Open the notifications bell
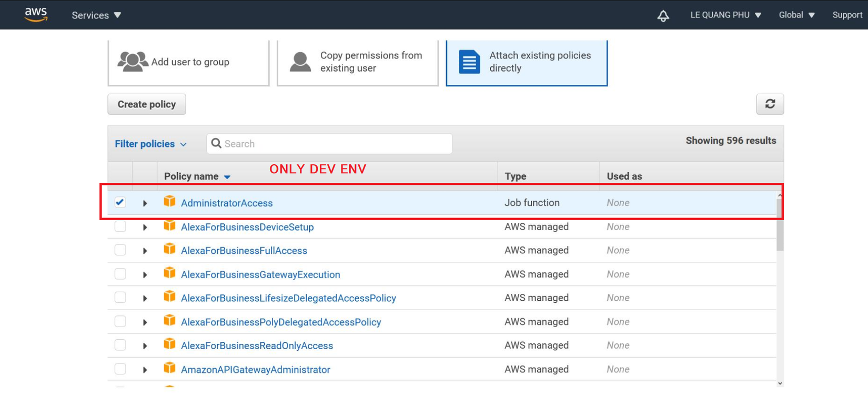The height and width of the screenshot is (395, 868). (x=663, y=16)
